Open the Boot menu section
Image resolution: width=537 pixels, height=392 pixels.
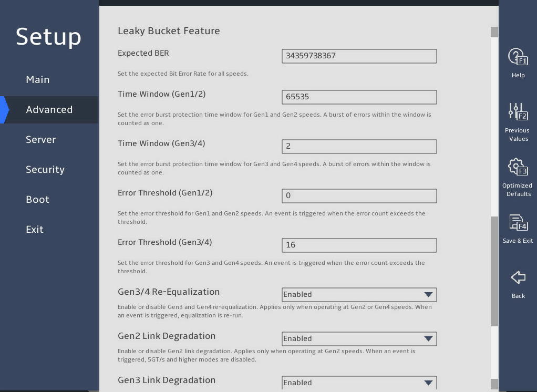(x=38, y=200)
